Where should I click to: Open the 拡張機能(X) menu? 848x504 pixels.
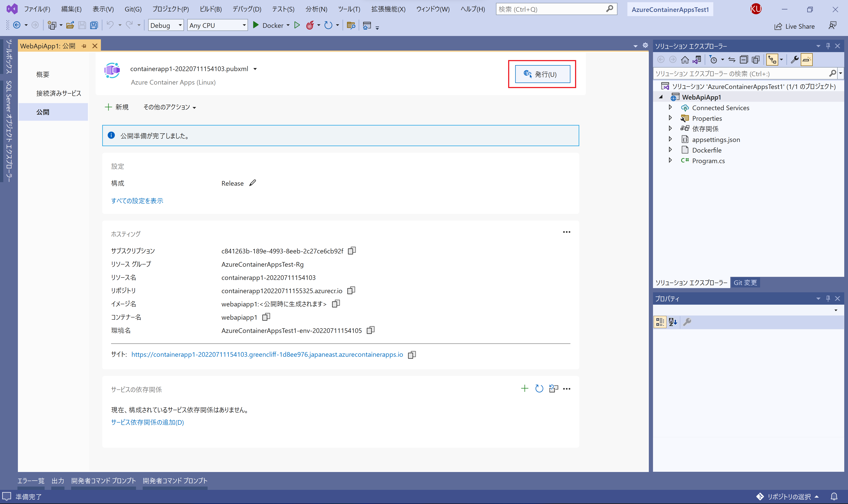point(388,9)
